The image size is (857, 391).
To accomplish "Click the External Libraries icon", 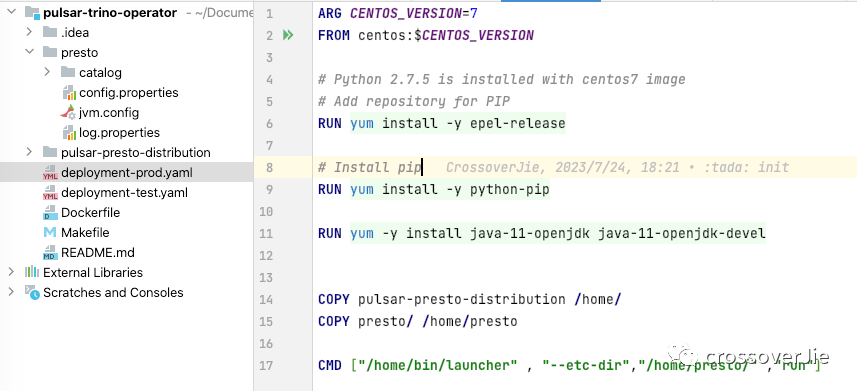I will click(32, 272).
